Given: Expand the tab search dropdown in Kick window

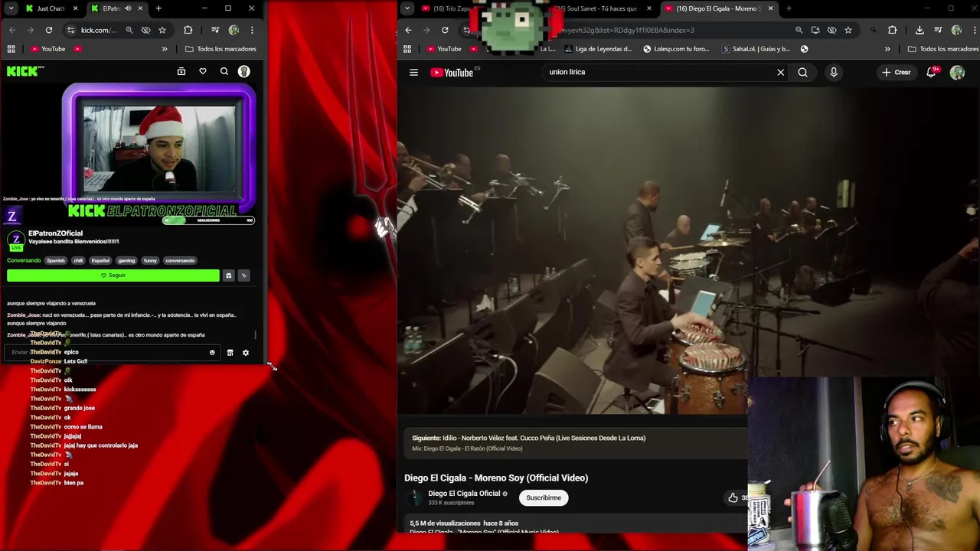Looking at the screenshot, I should pos(11,8).
